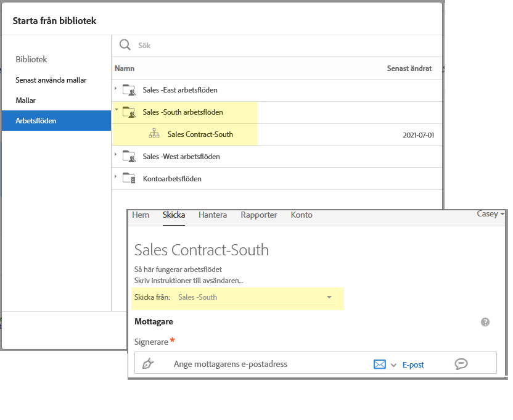Open the E-post delivery type dropdown

[393, 364]
